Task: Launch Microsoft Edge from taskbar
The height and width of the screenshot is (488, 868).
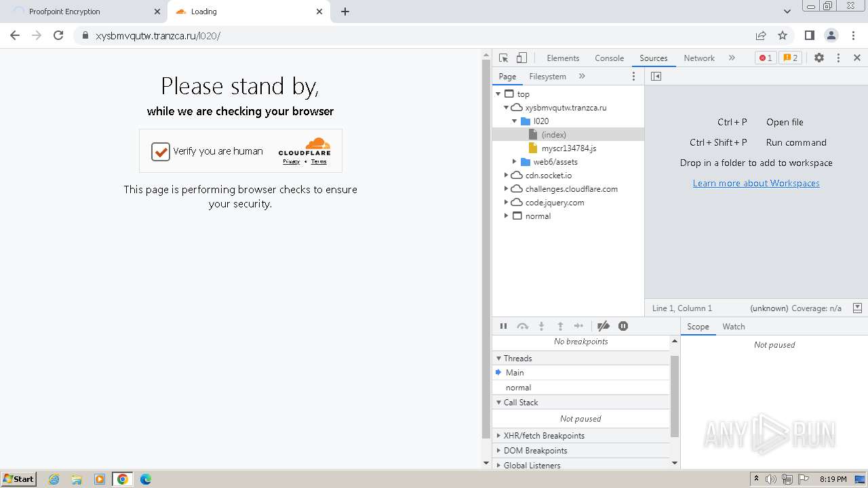Action: pyautogui.click(x=145, y=479)
